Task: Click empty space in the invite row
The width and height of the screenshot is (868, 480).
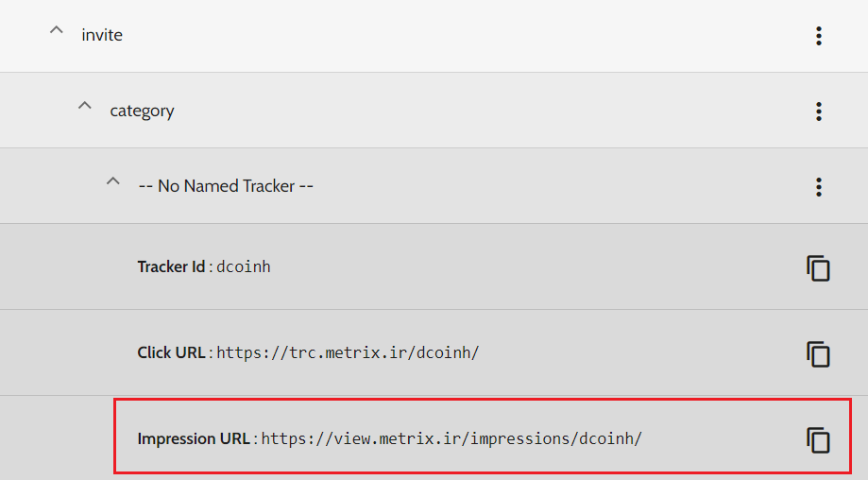Action: pos(465,36)
